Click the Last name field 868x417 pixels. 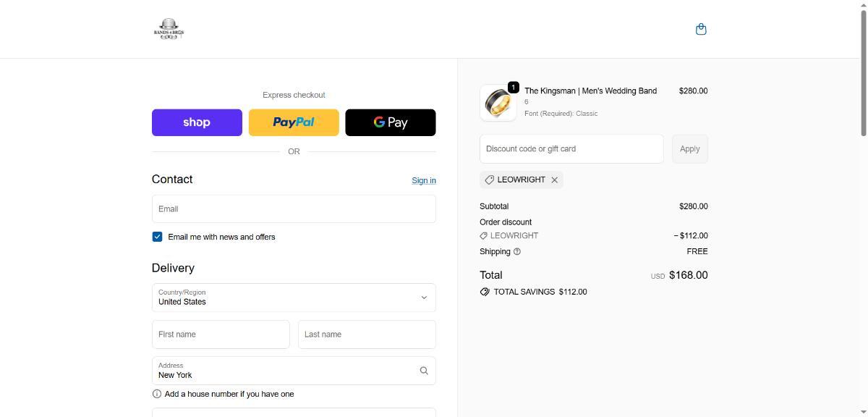point(367,334)
